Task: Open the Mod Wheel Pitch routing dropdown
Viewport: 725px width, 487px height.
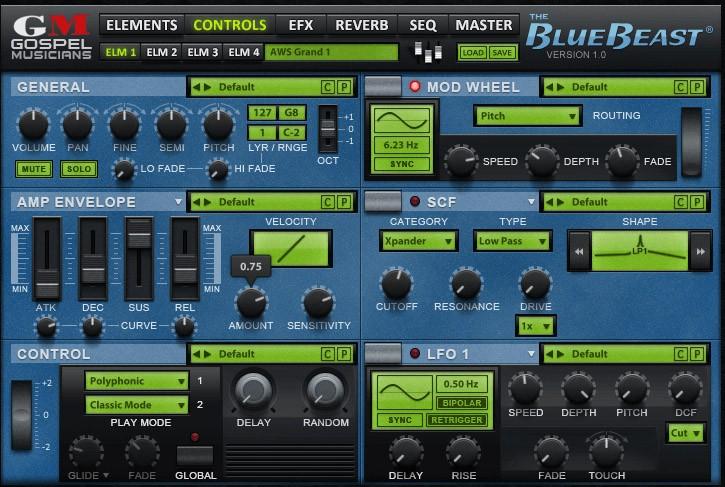Action: click(527, 116)
